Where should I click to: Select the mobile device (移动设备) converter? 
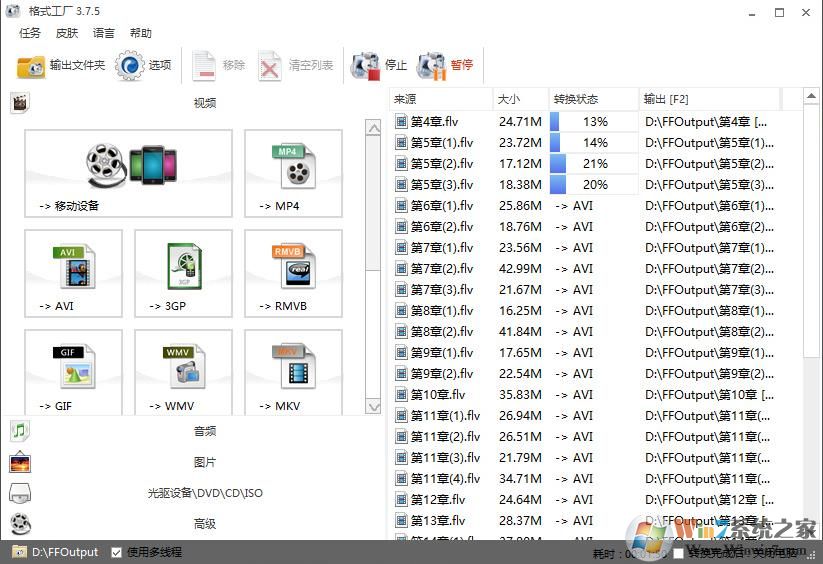point(128,173)
